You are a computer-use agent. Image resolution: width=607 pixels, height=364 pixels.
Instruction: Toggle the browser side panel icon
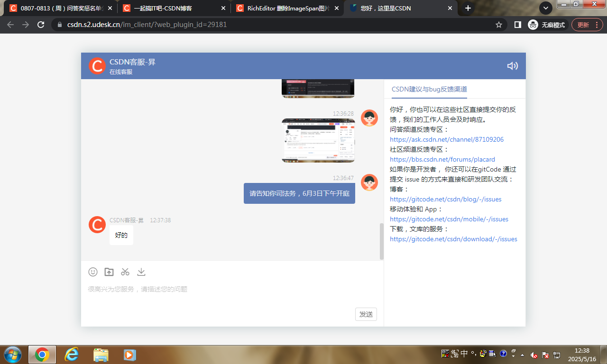(518, 25)
